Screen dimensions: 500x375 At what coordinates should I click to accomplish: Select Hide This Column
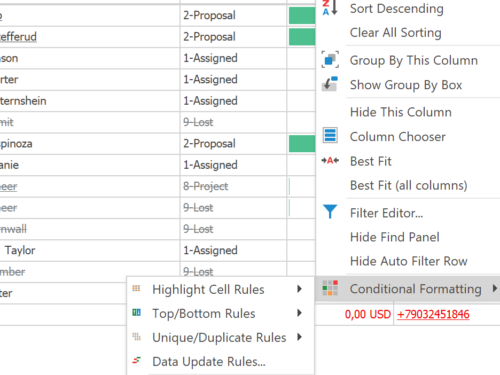(401, 112)
